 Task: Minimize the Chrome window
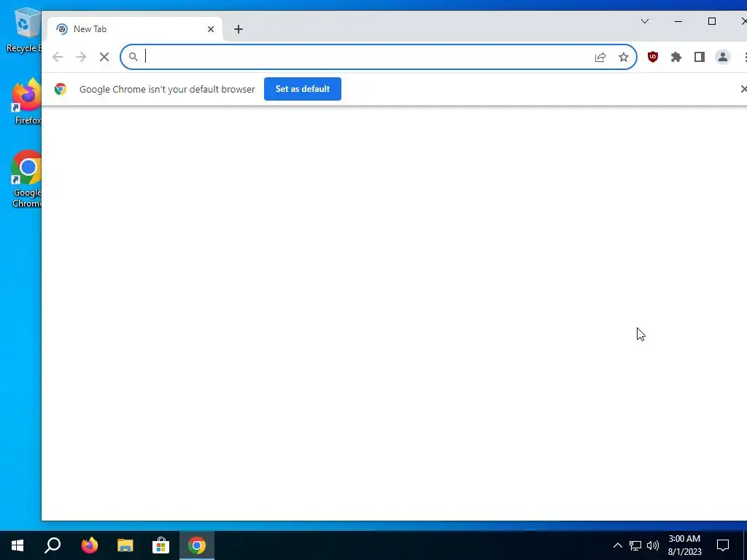[x=678, y=21]
